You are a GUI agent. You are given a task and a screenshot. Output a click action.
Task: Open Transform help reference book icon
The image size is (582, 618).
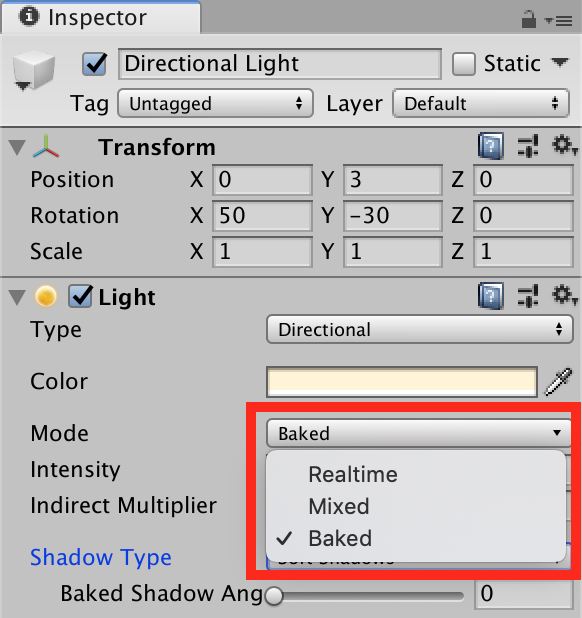tap(491, 146)
